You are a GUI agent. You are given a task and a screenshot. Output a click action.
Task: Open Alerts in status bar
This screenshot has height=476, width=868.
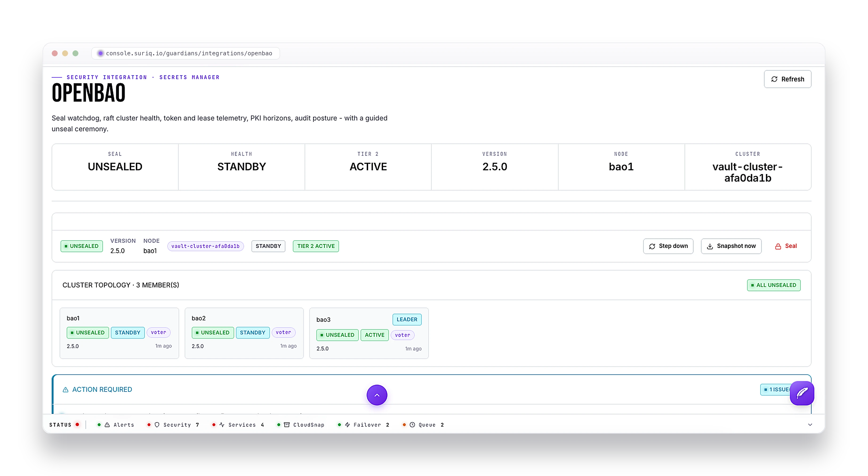[x=116, y=425]
